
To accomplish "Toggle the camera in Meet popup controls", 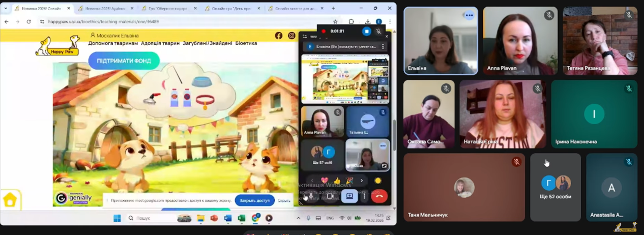I will 330,196.
